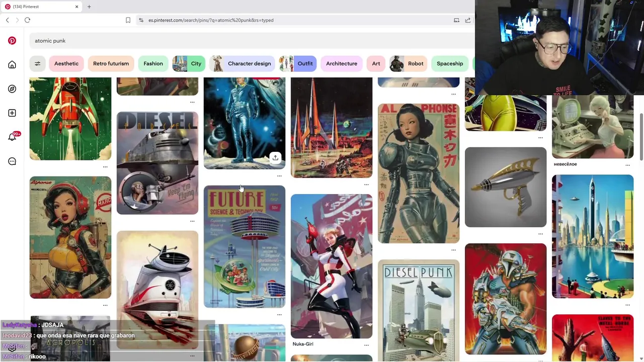The image size is (644, 362).
Task: Open the armored gunner on red pin
Action: [506, 299]
